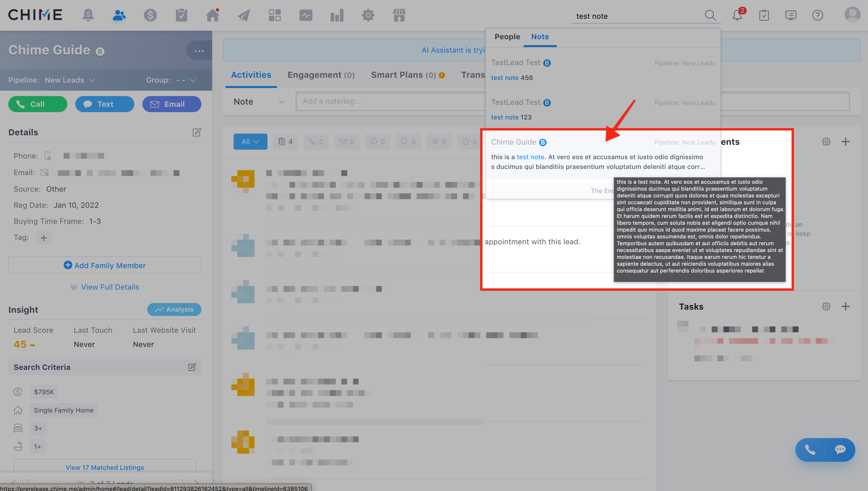
Task: Open the messages screen icon
Action: click(791, 15)
